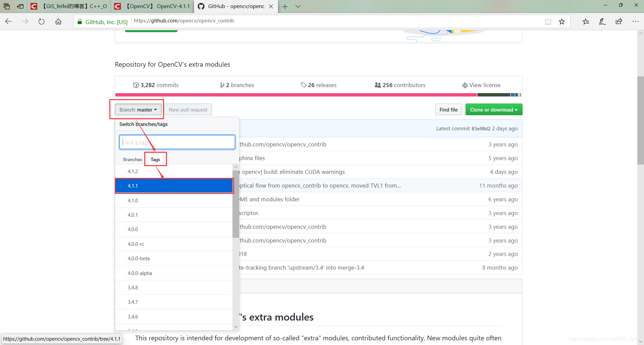The height and width of the screenshot is (345, 644).
Task: Open the browser home page
Action: (58, 21)
